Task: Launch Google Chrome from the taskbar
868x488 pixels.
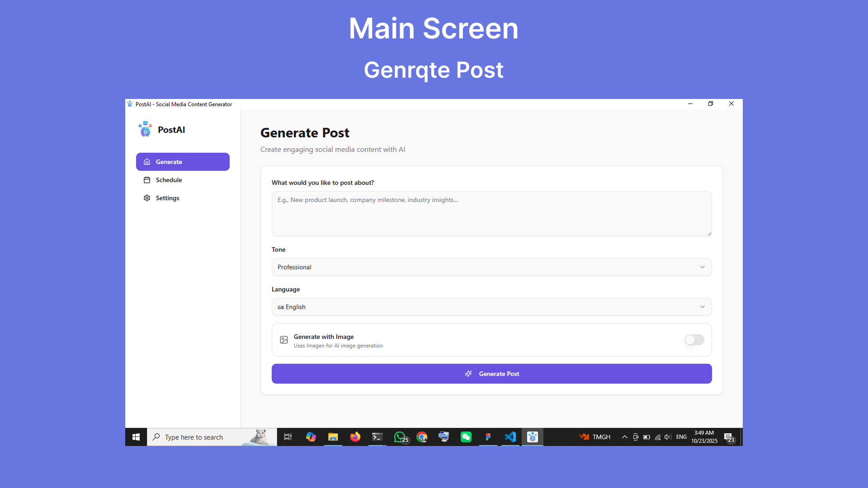Action: [422, 437]
